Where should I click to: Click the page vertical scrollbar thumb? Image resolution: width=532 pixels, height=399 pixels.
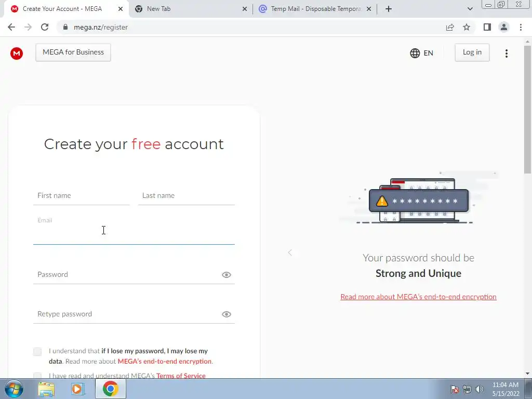pos(528,110)
